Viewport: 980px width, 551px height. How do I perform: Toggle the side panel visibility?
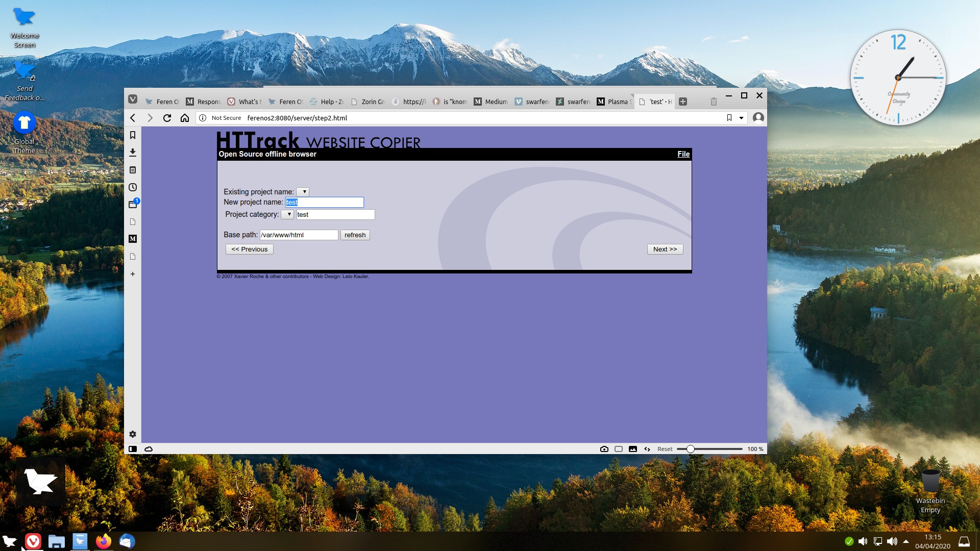[133, 449]
